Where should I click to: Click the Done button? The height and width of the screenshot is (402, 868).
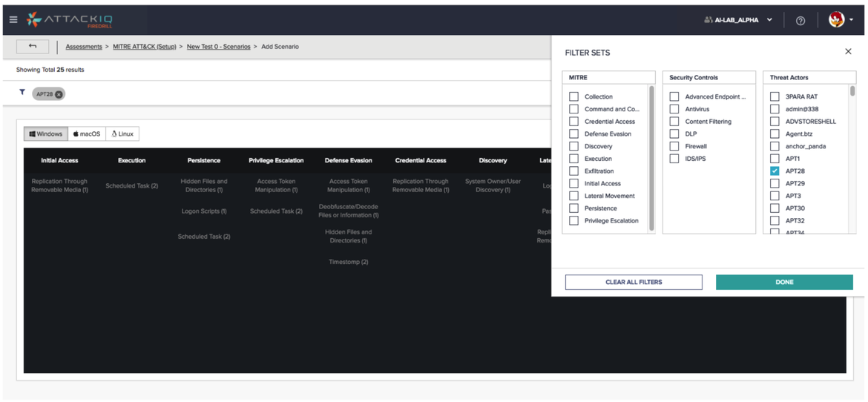tap(784, 282)
